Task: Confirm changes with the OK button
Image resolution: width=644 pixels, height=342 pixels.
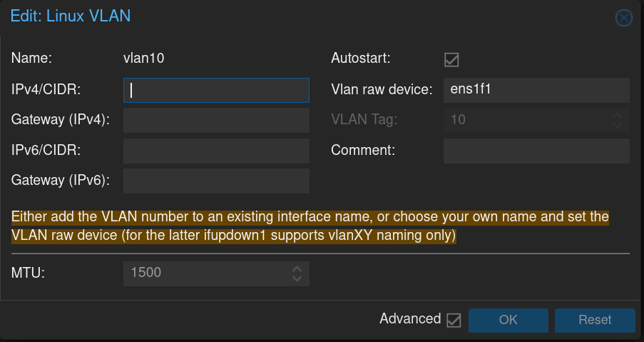Action: [x=508, y=320]
